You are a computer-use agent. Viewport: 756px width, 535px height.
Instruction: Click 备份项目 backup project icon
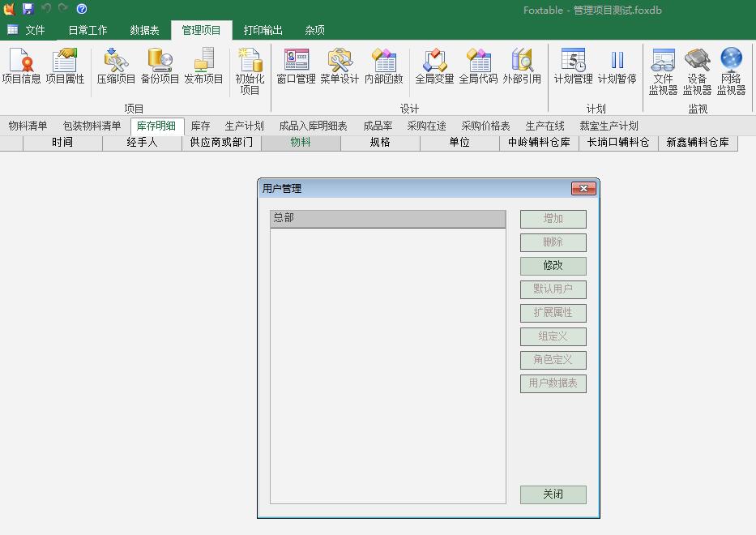[160, 66]
